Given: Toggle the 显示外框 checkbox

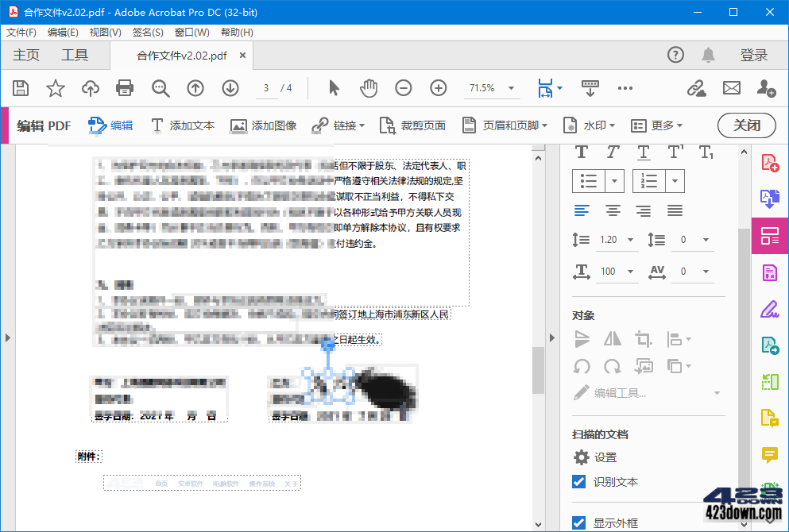Looking at the screenshot, I should pos(578,522).
